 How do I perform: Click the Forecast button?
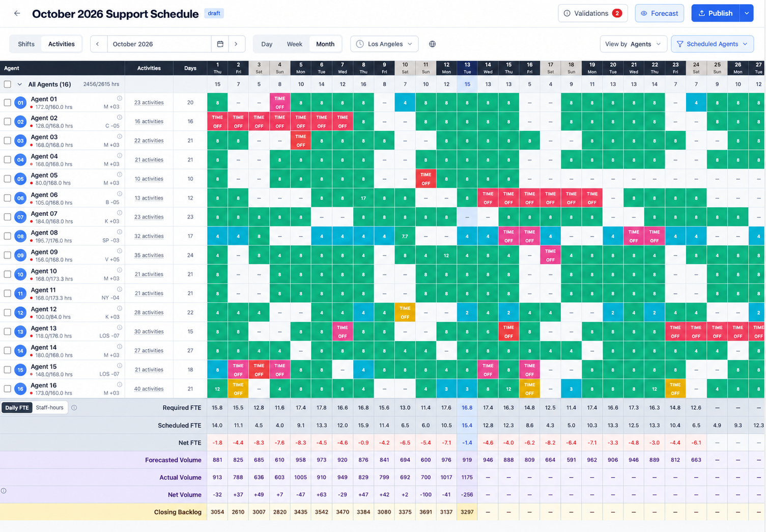(659, 13)
